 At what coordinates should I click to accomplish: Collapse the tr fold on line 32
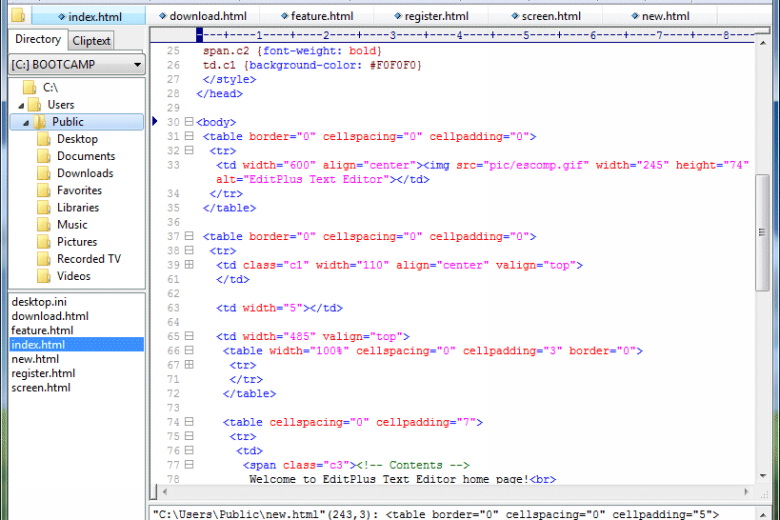pos(189,150)
